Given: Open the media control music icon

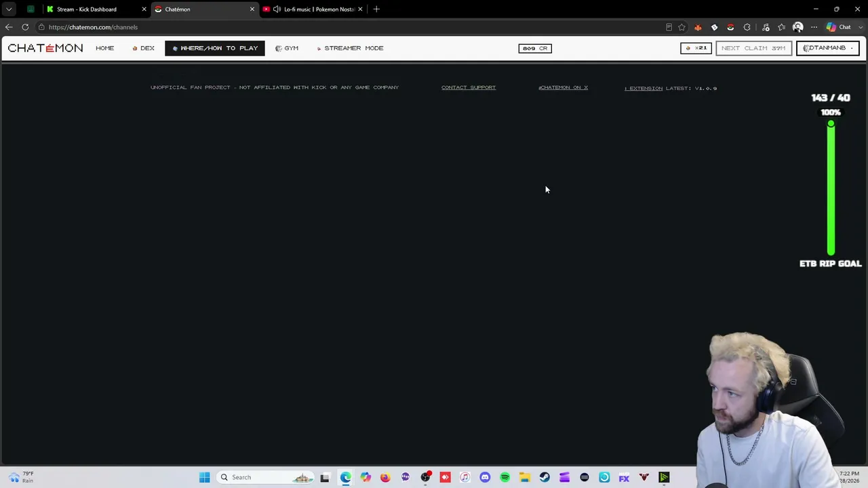Looking at the screenshot, I should point(766,27).
